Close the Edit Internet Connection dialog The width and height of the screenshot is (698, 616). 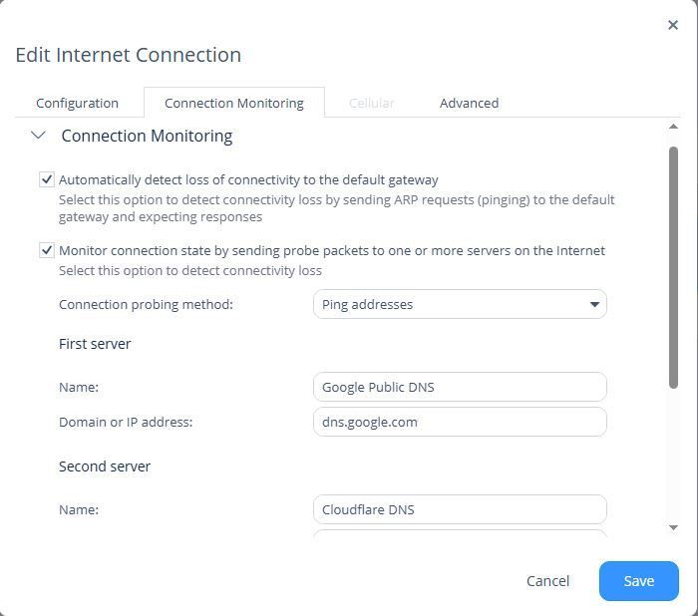coord(672,25)
